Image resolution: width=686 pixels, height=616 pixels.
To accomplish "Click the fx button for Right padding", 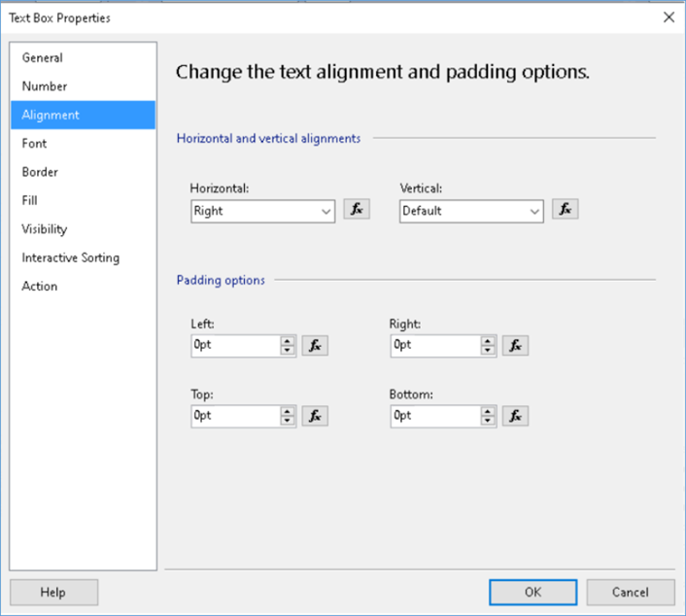I will [x=515, y=345].
